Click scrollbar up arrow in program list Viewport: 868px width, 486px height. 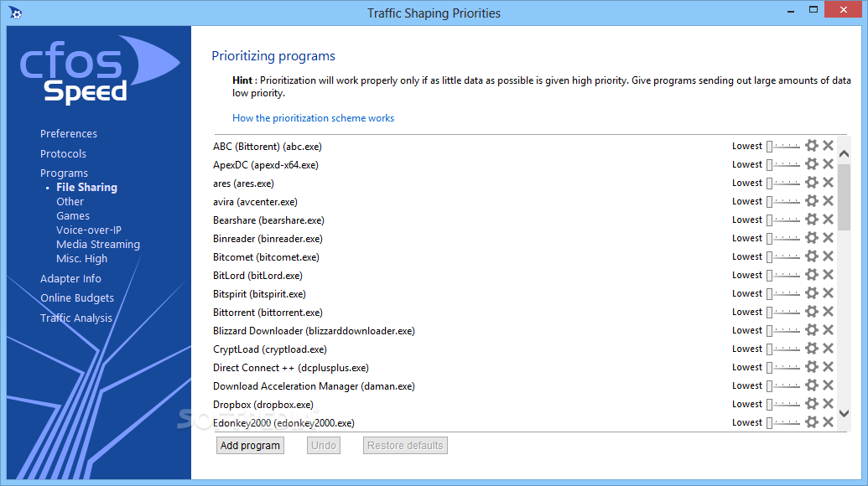pyautogui.click(x=844, y=153)
